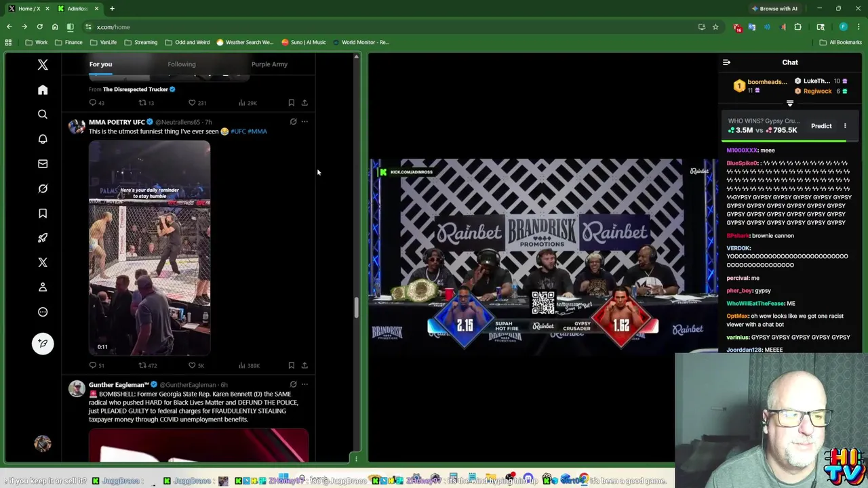Switch to the Following tab
868x488 pixels.
[182, 64]
